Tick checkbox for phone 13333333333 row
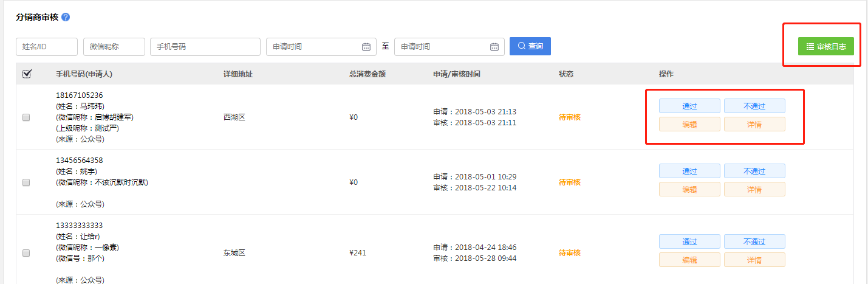The height and width of the screenshot is (284, 868). [x=26, y=253]
